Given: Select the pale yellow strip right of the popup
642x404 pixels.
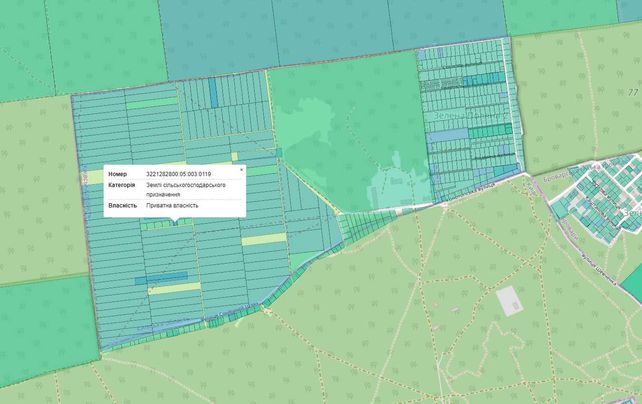Looking at the screenshot, I should click(x=264, y=239).
